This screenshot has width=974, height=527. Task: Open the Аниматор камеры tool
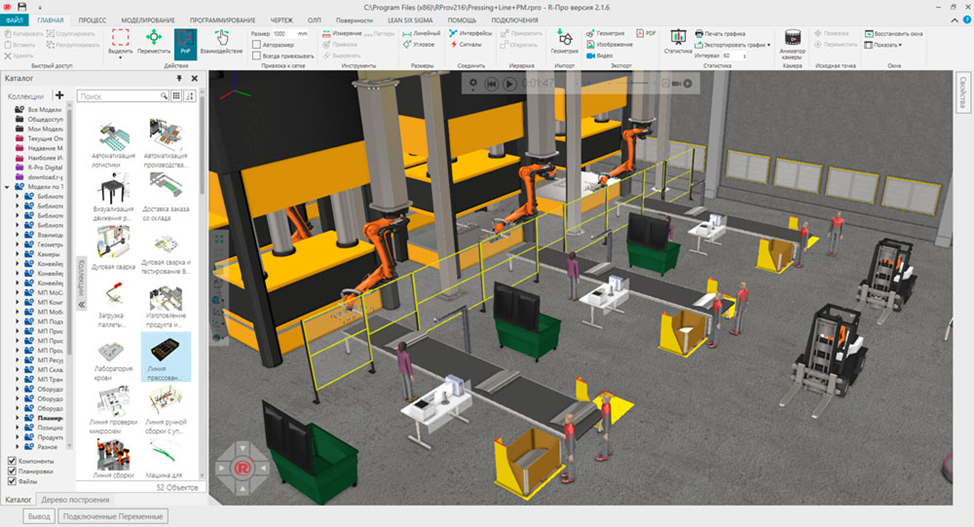(792, 43)
